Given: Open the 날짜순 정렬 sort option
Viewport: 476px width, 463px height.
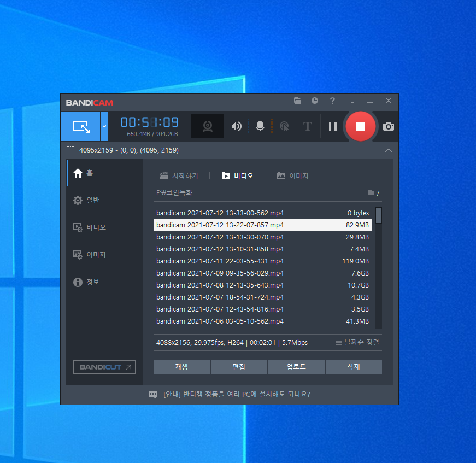Looking at the screenshot, I should coord(357,343).
